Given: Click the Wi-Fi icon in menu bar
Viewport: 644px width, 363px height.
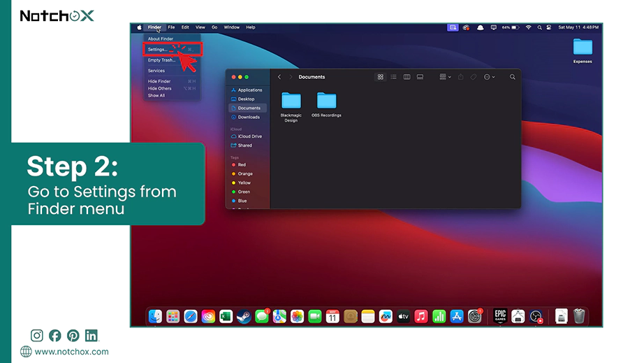Looking at the screenshot, I should (x=529, y=27).
